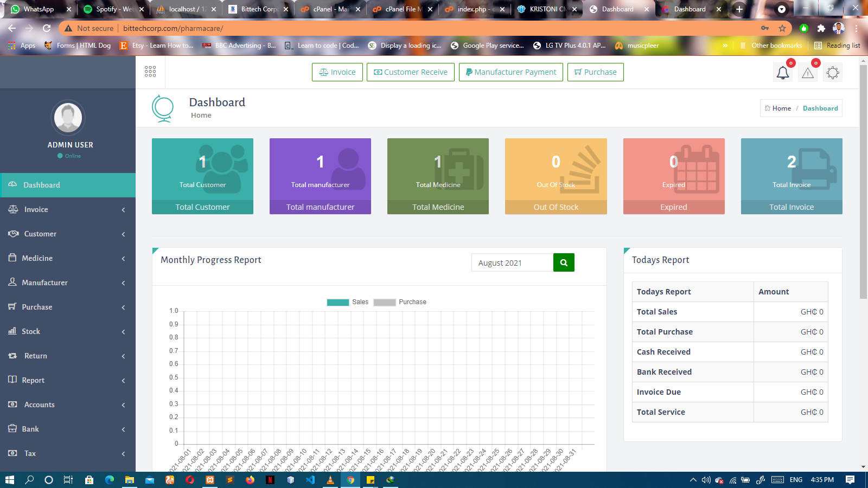Open the settings gear icon in header
Image resolution: width=868 pixels, height=488 pixels.
[x=833, y=73]
